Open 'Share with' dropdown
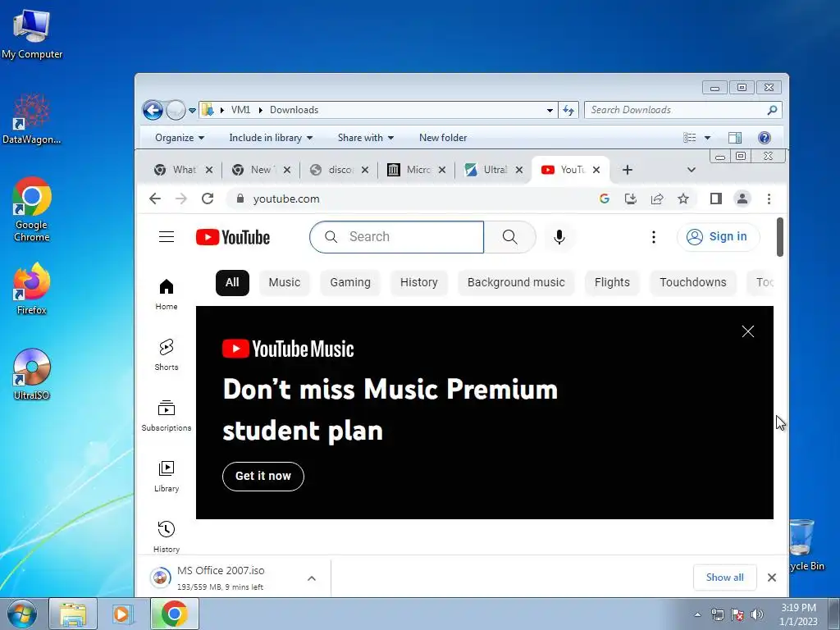840x630 pixels. [x=366, y=138]
